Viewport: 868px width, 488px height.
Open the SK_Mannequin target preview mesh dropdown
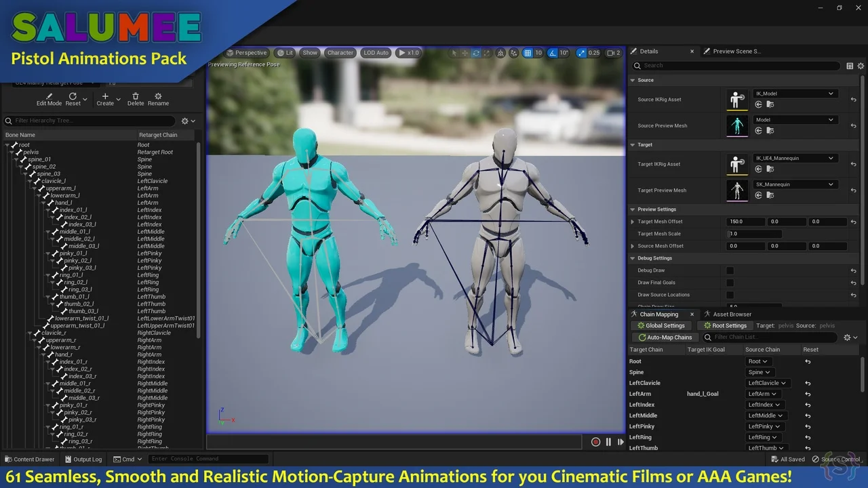tap(794, 184)
